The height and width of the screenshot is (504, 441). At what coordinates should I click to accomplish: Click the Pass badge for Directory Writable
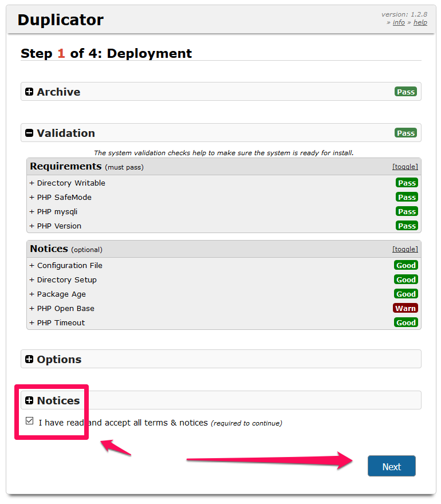[x=407, y=183]
